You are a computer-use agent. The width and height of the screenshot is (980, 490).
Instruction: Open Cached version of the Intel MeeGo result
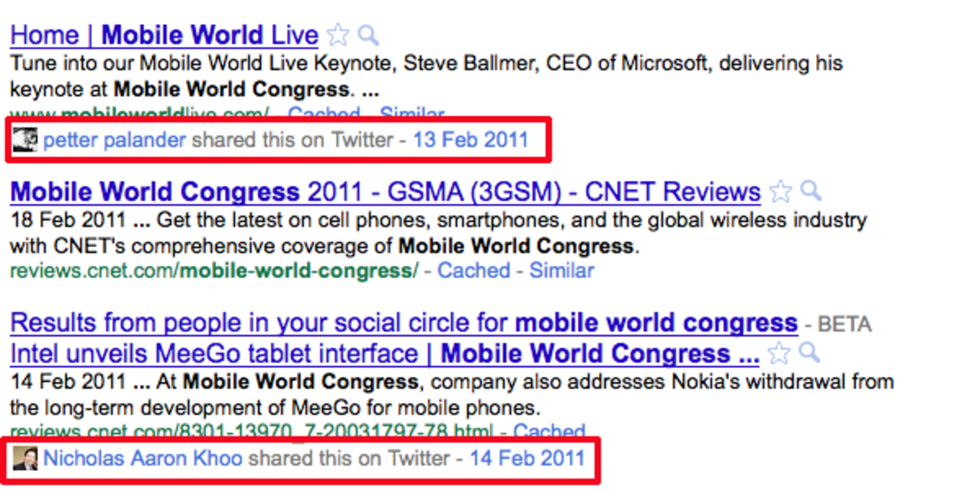[549, 432]
